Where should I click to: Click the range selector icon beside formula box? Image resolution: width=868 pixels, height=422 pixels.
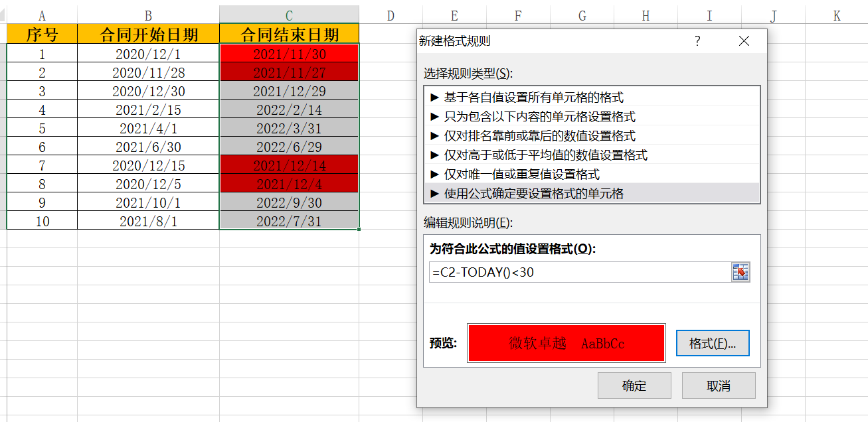(x=740, y=272)
